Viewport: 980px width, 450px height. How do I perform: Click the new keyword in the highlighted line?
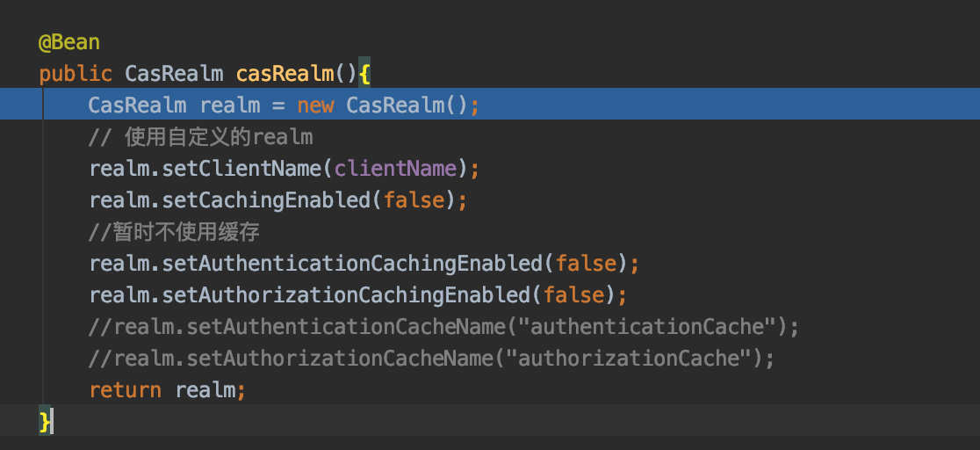[x=315, y=105]
